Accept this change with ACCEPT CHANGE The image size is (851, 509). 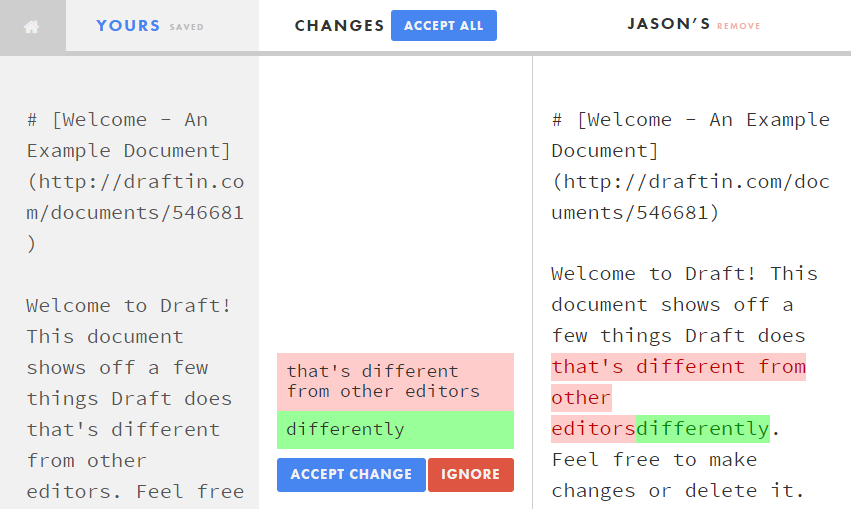point(351,474)
